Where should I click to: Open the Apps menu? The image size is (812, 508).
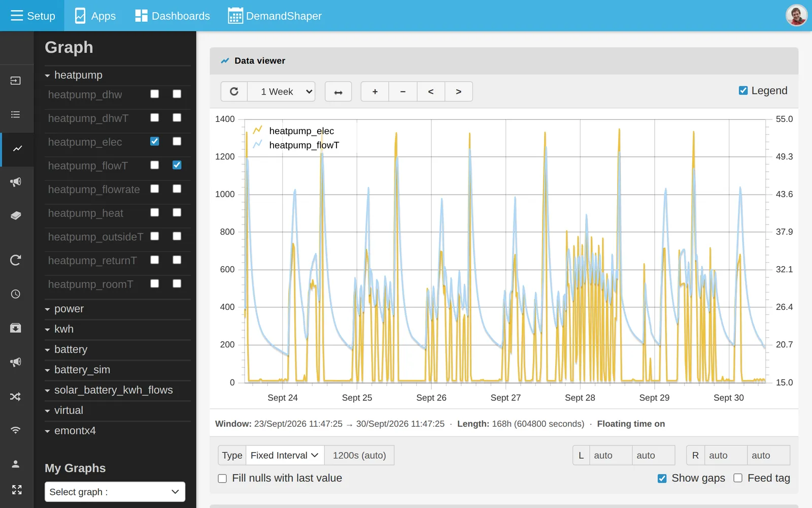95,16
